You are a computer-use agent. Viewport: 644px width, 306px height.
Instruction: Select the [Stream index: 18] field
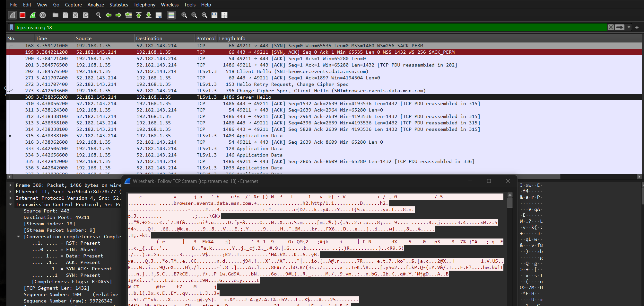point(49,224)
